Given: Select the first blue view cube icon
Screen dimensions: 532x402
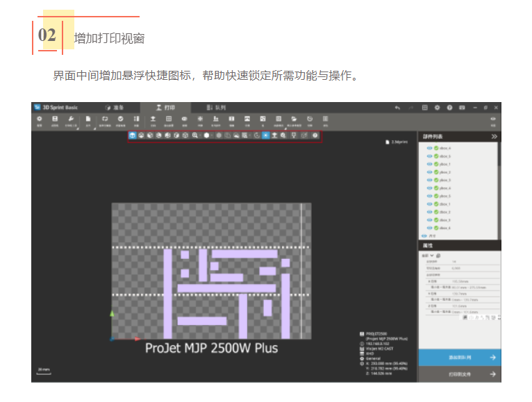Looking at the screenshot, I should coord(133,135).
